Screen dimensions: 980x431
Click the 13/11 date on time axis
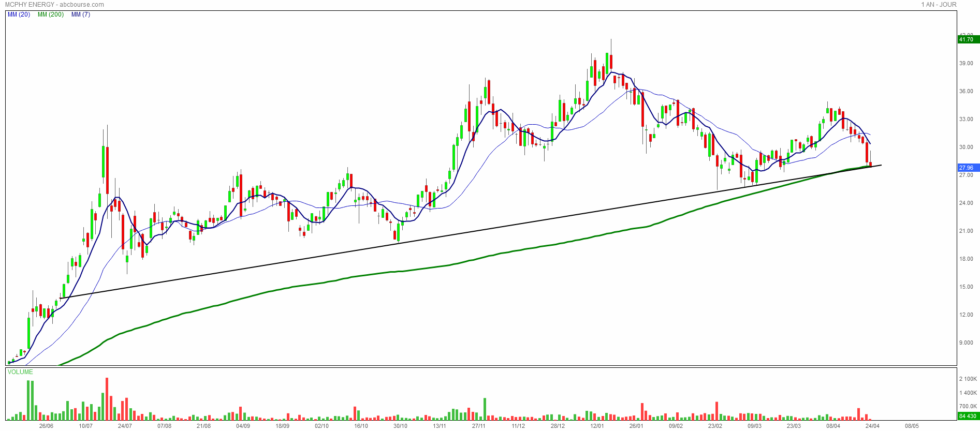coord(440,426)
